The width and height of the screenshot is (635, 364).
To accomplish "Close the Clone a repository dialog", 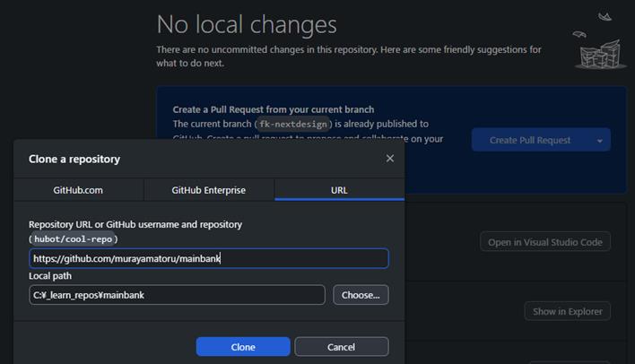I will [389, 159].
